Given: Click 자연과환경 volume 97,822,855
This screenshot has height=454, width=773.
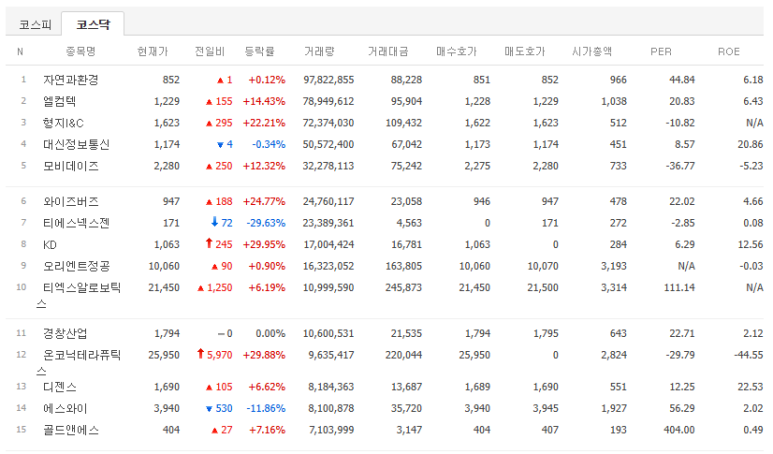Looking at the screenshot, I should pyautogui.click(x=328, y=80).
